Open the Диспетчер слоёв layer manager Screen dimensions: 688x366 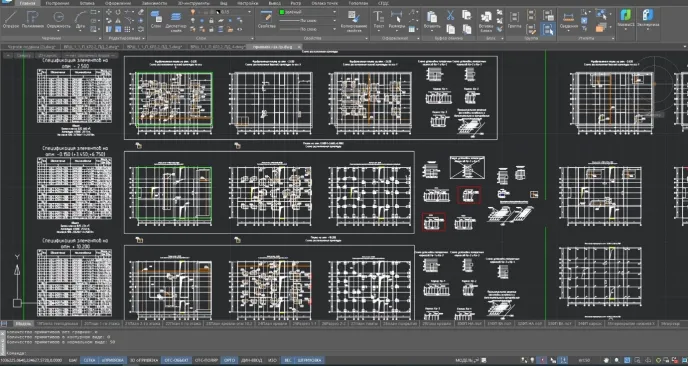click(x=176, y=21)
